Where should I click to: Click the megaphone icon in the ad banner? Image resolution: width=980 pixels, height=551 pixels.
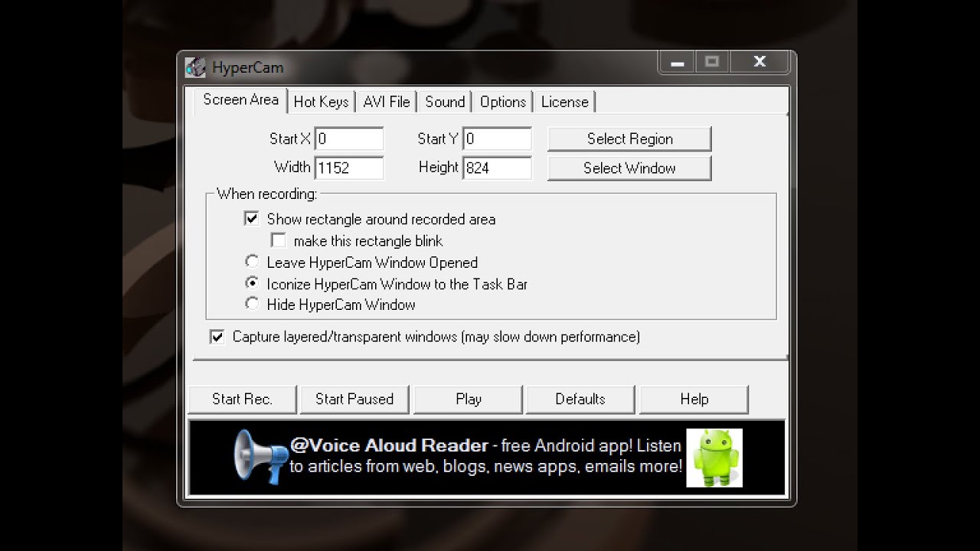[260, 456]
